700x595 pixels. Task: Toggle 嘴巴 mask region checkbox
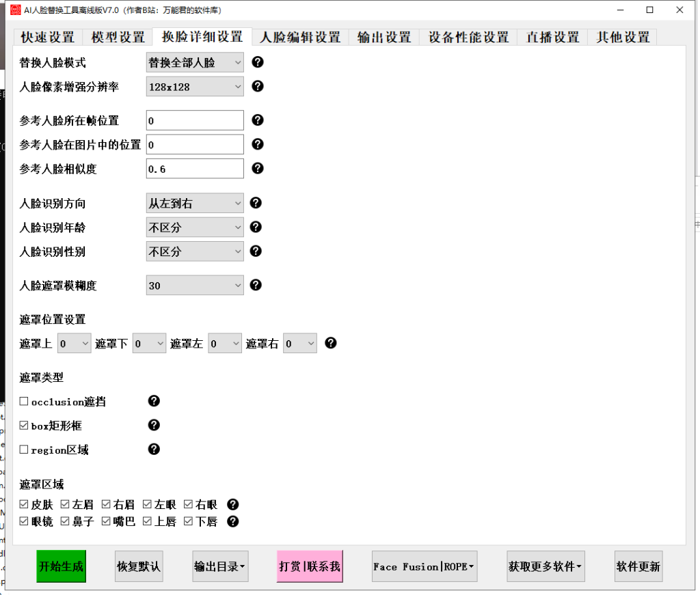click(x=106, y=521)
